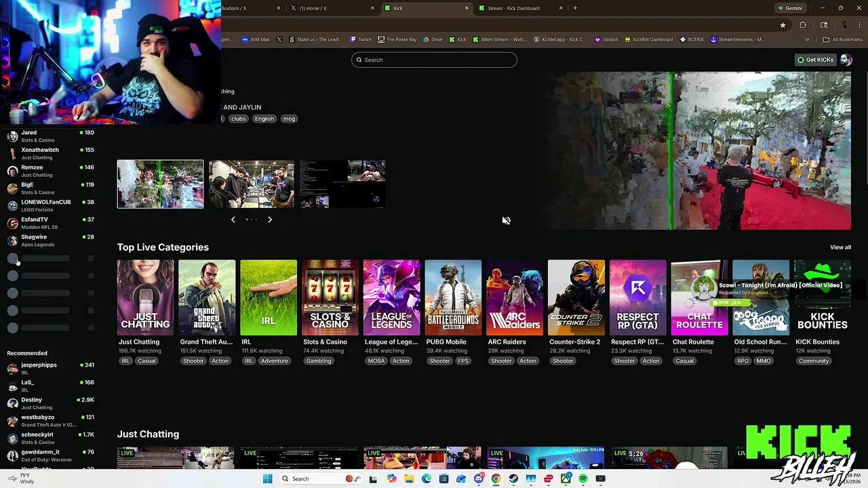Open the Windows Start button
This screenshot has width=868, height=488.
(267, 479)
